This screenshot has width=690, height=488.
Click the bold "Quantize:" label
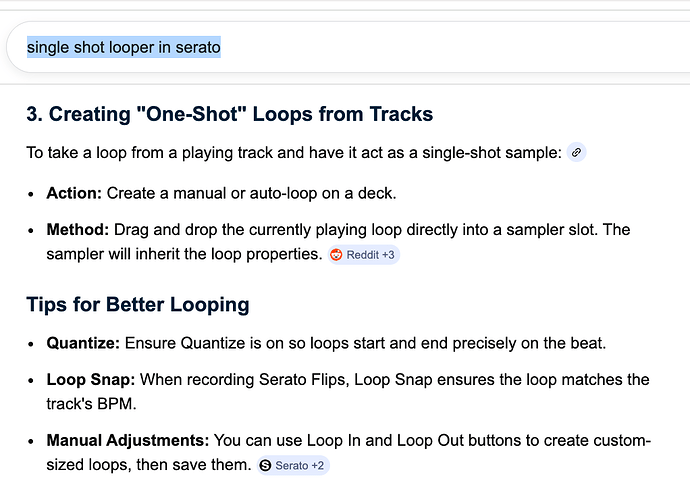pyautogui.click(x=83, y=343)
